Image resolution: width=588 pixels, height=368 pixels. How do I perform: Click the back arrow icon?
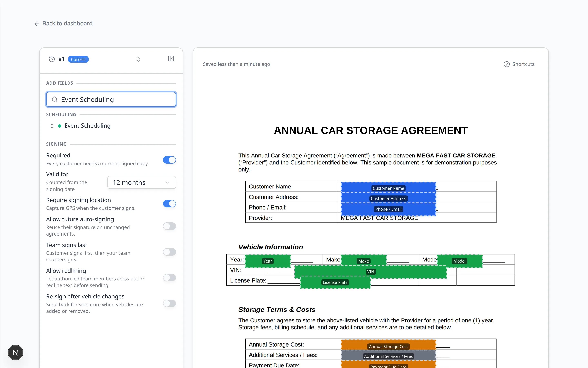(37, 24)
